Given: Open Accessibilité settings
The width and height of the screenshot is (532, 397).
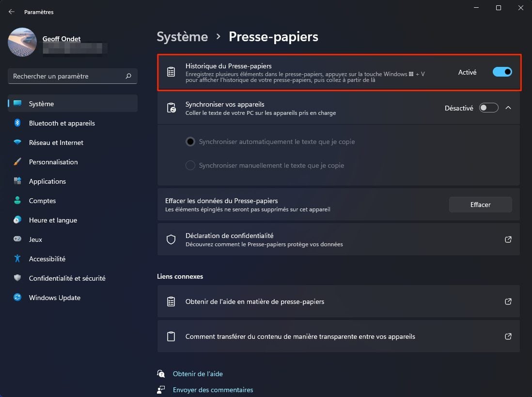Looking at the screenshot, I should [73, 258].
